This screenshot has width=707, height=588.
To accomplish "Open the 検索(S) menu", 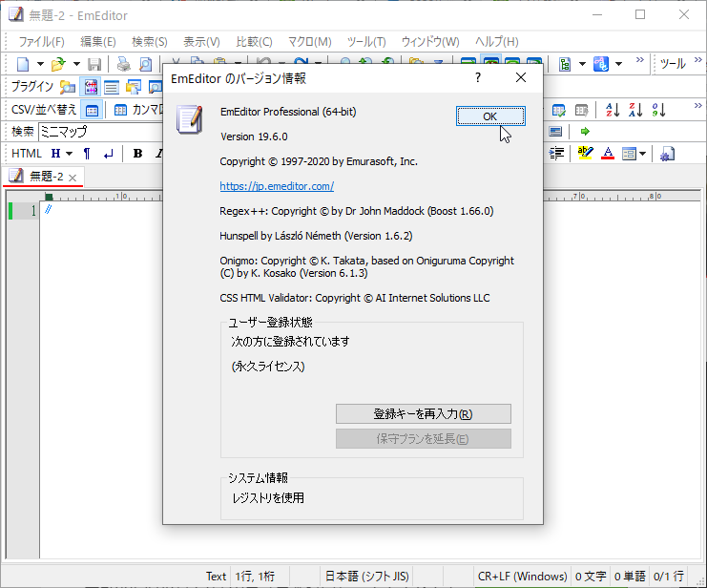I will (149, 42).
